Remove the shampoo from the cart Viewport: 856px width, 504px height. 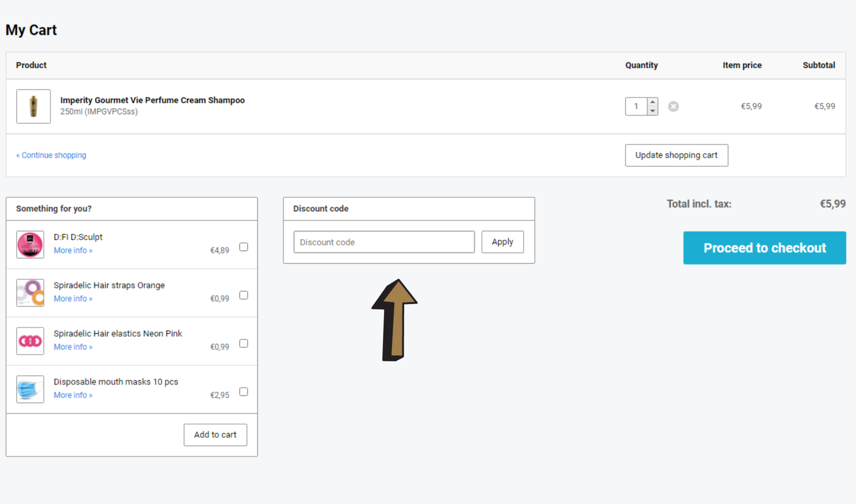673,106
